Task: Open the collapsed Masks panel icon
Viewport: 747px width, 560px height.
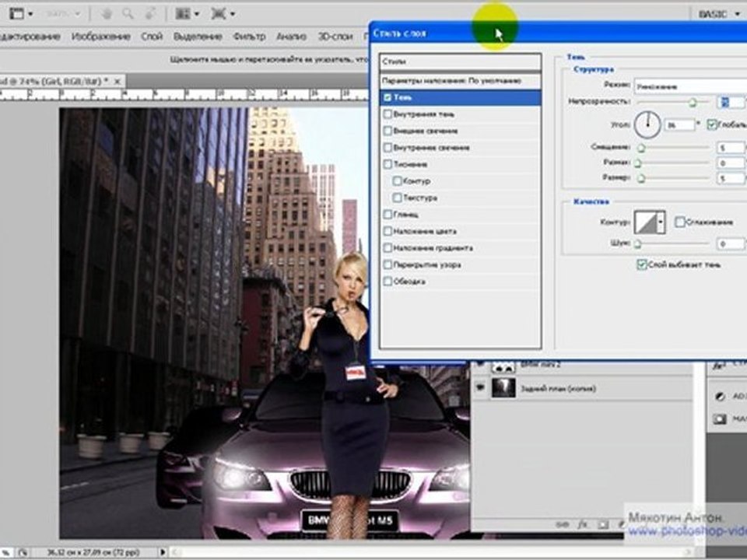Action: click(x=719, y=419)
